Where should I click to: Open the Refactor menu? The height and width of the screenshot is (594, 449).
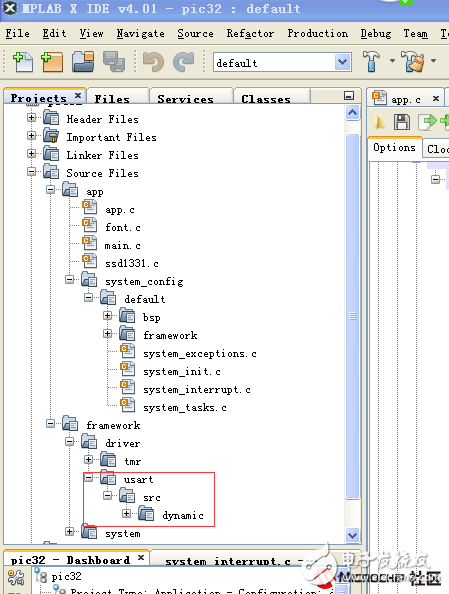tap(250, 33)
